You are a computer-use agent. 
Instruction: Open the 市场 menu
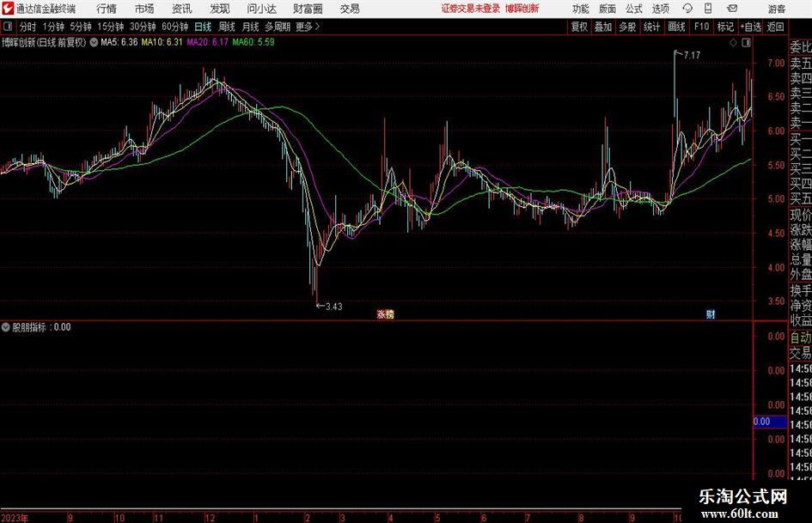tap(144, 9)
